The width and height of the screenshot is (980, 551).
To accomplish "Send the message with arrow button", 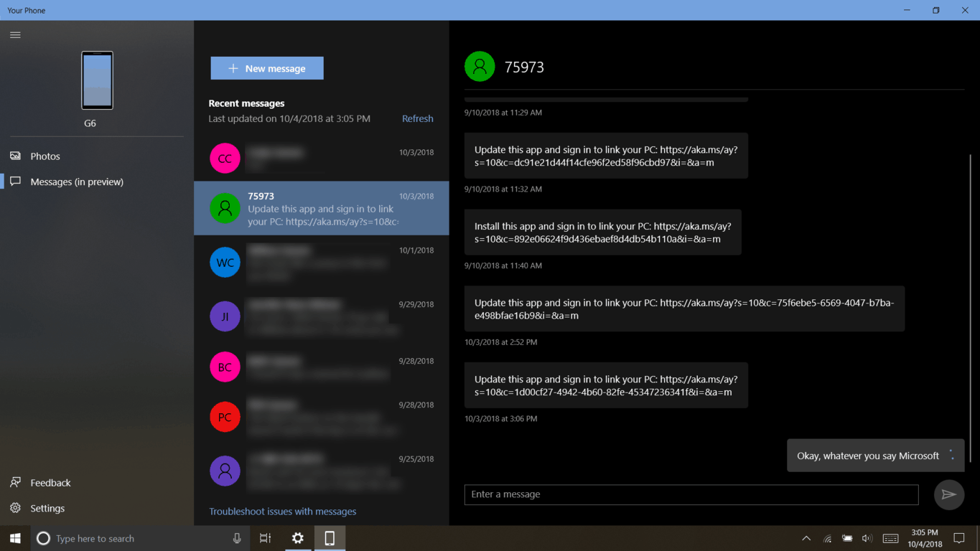I will coord(949,494).
